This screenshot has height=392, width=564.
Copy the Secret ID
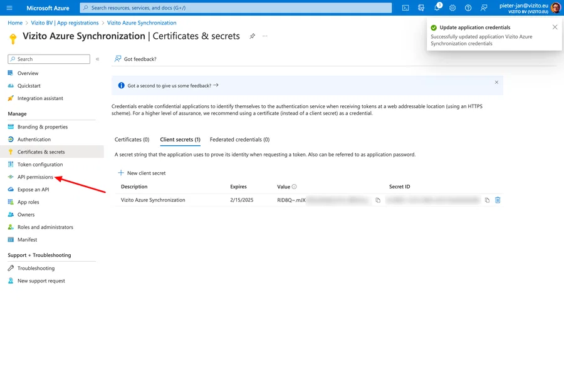pyautogui.click(x=486, y=200)
